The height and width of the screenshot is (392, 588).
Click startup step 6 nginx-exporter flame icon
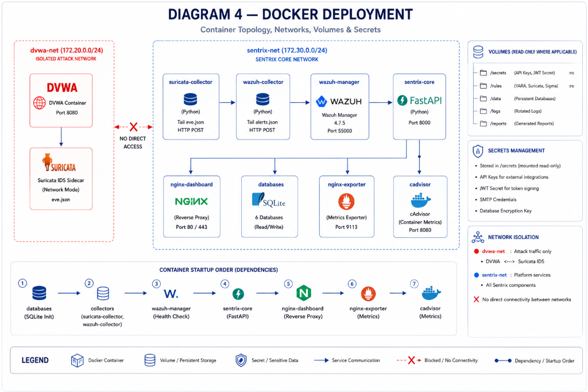click(368, 294)
